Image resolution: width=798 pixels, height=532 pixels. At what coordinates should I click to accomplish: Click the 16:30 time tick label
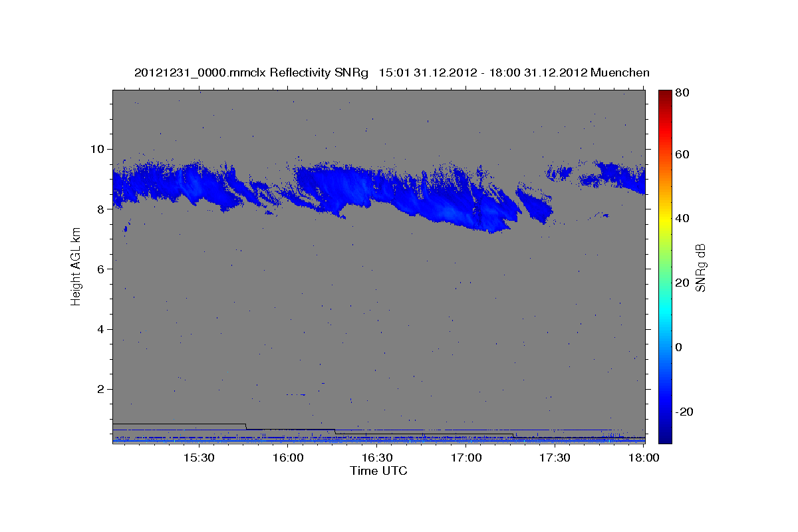tap(376, 458)
